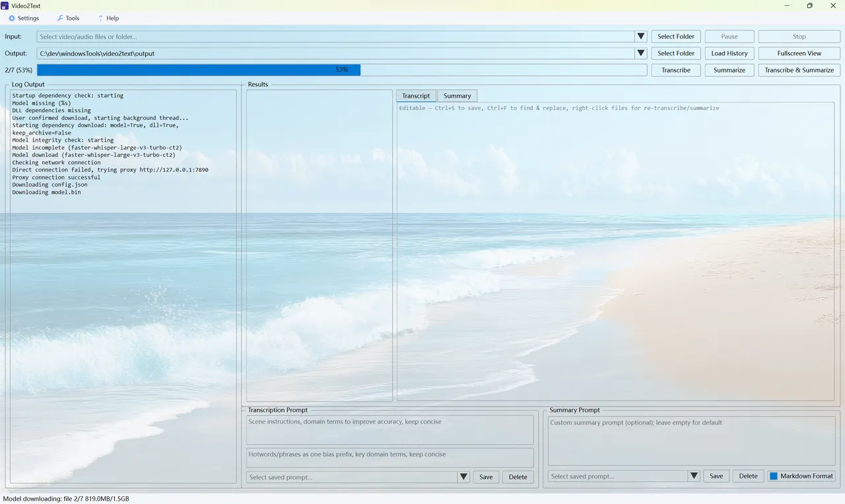This screenshot has width=845, height=504.
Task: Click the 'Checking network connection' log line
Action: click(56, 162)
